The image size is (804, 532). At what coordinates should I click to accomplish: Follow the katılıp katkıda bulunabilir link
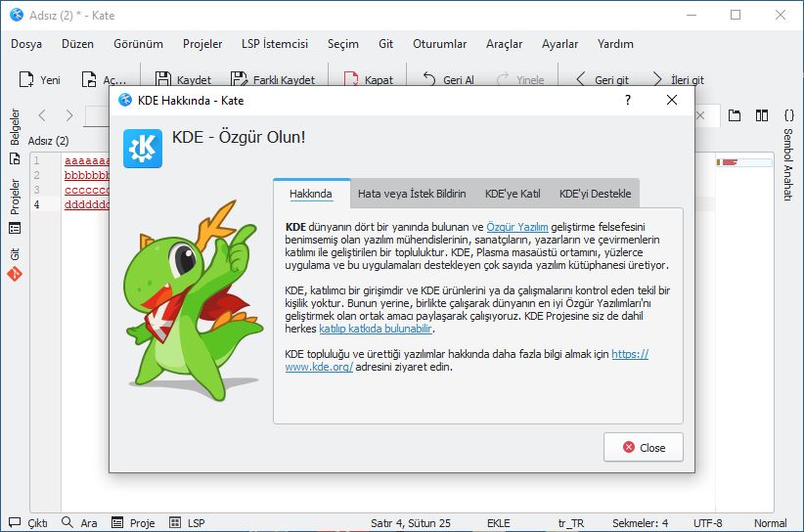pos(376,329)
